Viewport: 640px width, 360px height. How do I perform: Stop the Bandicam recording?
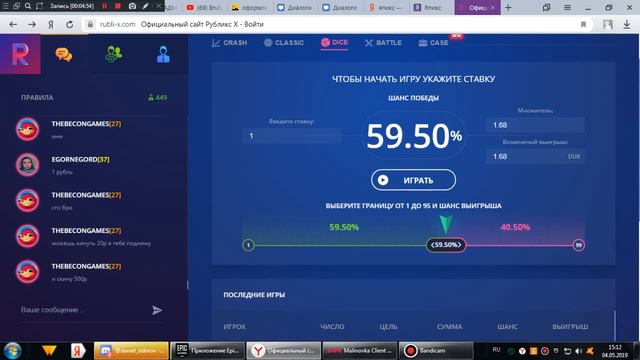[118, 6]
